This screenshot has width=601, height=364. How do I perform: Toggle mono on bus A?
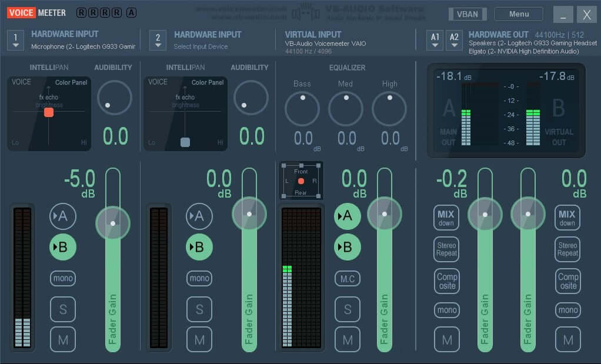tap(447, 310)
